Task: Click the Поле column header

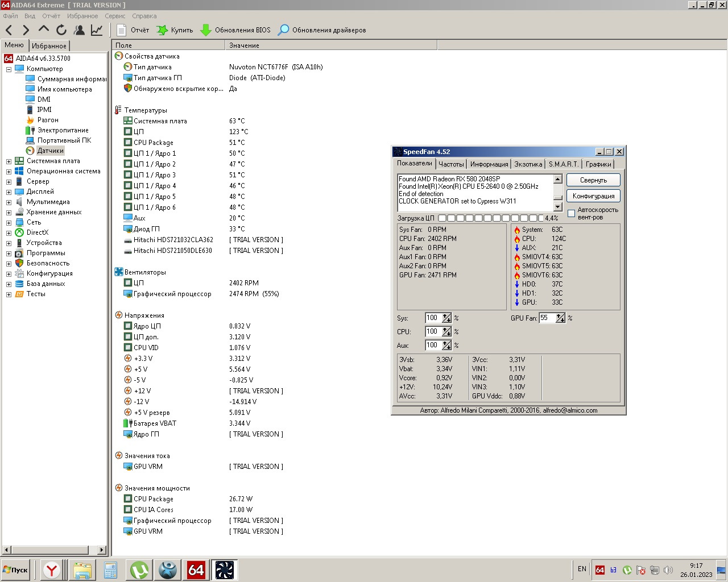Action: click(169, 45)
